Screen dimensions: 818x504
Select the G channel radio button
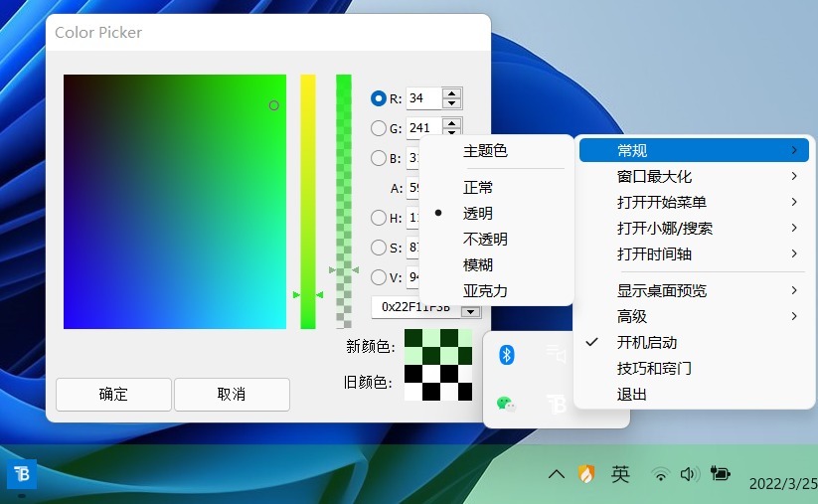[378, 127]
